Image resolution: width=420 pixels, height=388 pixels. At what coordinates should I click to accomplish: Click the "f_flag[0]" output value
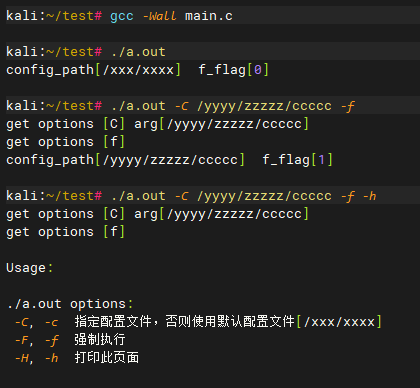[233, 70]
